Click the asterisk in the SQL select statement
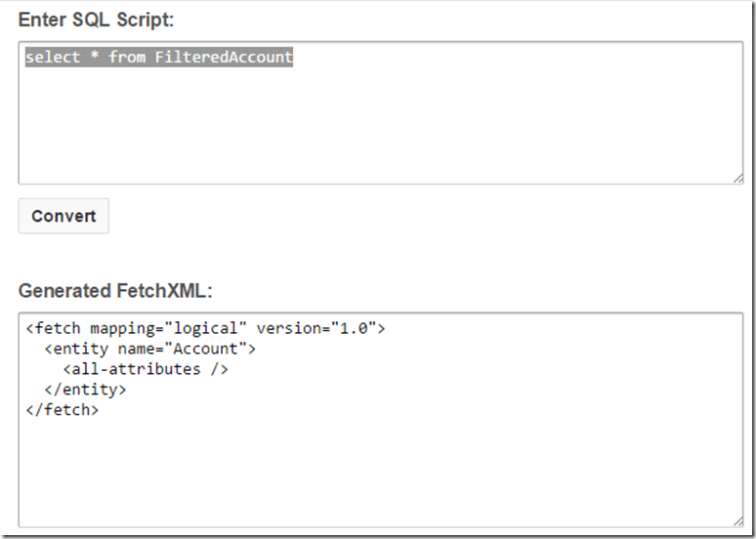756x539 pixels. 95,58
